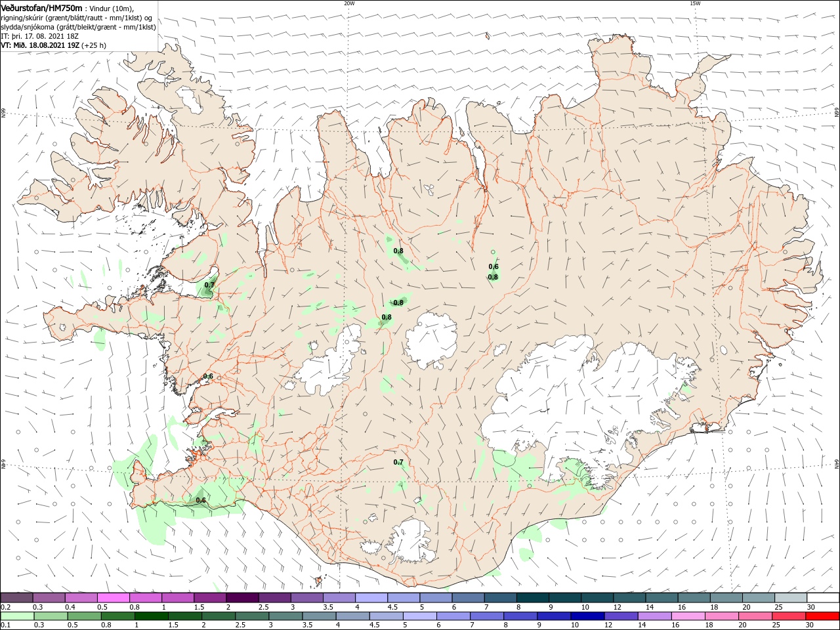Click the 0.7 value in the western bay rain patch

(x=209, y=285)
